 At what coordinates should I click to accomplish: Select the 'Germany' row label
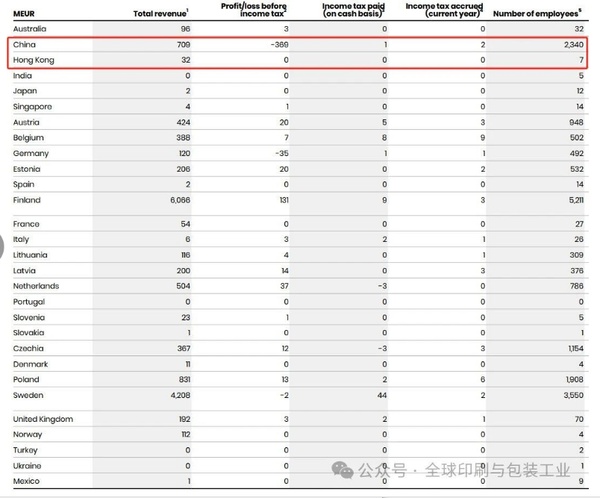(31, 153)
